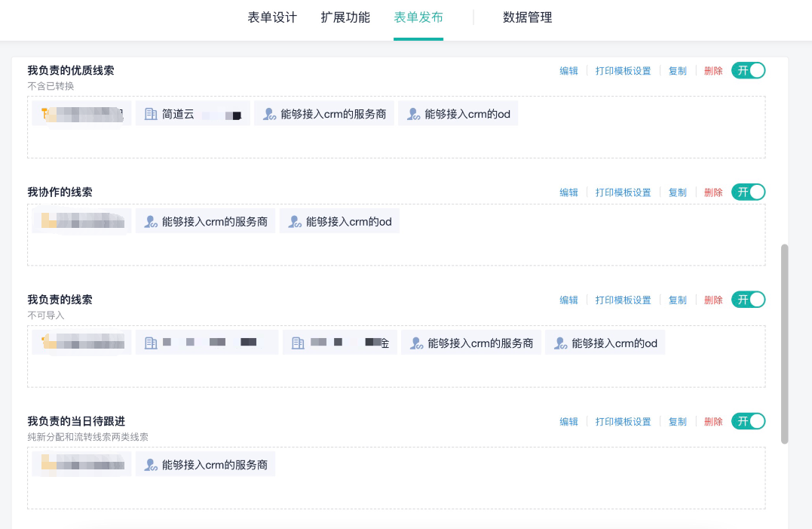Go to the 扩展功能 tab

(345, 17)
